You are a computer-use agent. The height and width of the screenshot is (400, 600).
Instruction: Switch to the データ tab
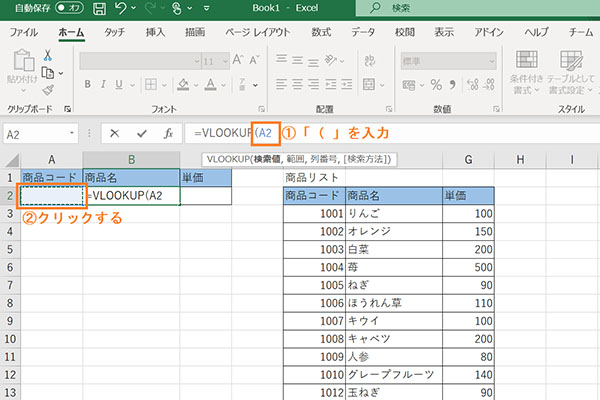pyautogui.click(x=363, y=32)
